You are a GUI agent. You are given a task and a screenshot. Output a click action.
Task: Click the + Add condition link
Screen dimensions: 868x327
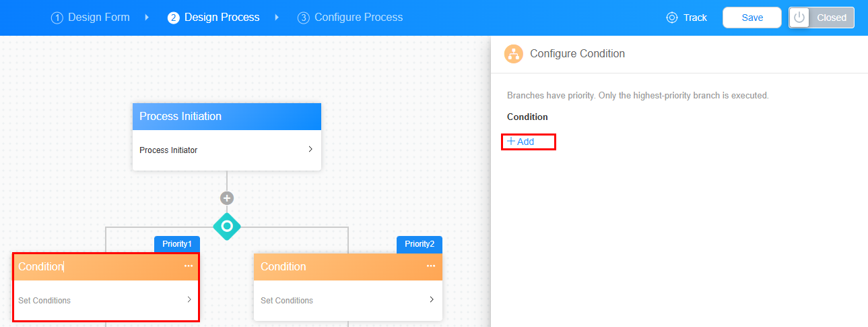[x=521, y=142]
